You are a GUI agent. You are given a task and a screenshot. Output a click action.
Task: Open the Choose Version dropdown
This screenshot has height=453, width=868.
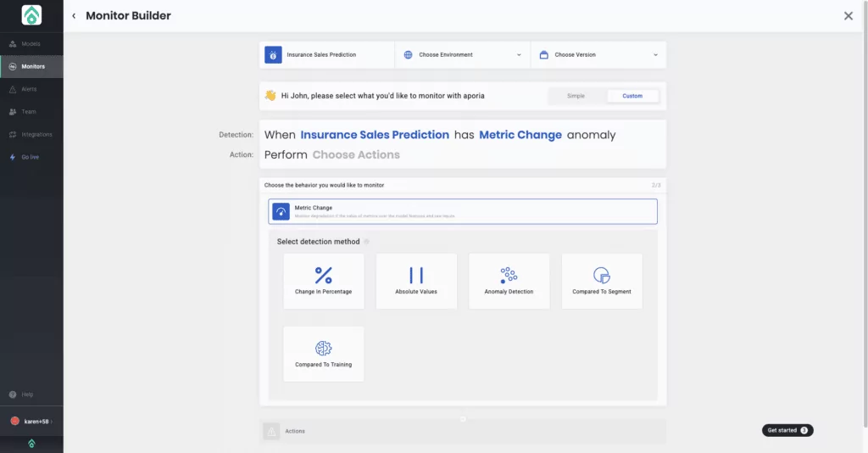(x=598, y=55)
